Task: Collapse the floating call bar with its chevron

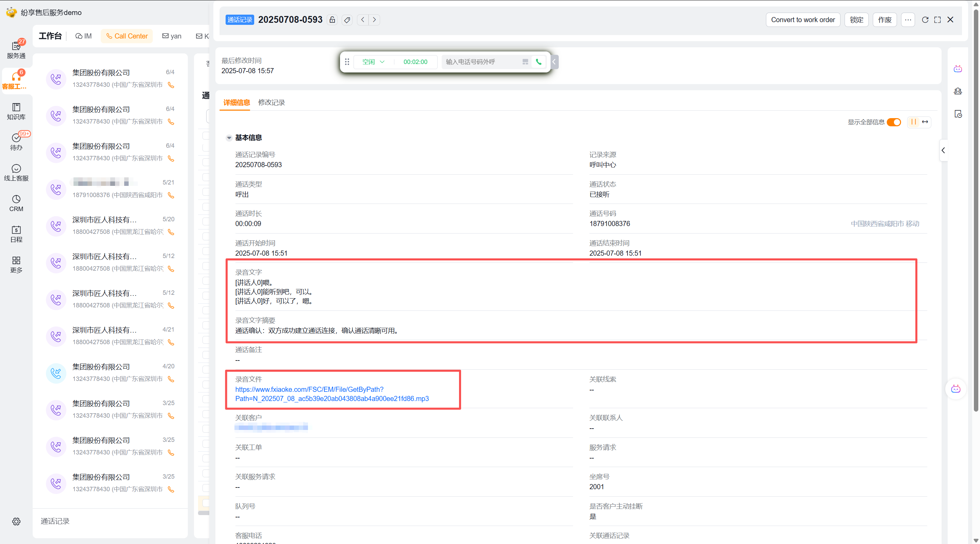Action: (x=554, y=62)
